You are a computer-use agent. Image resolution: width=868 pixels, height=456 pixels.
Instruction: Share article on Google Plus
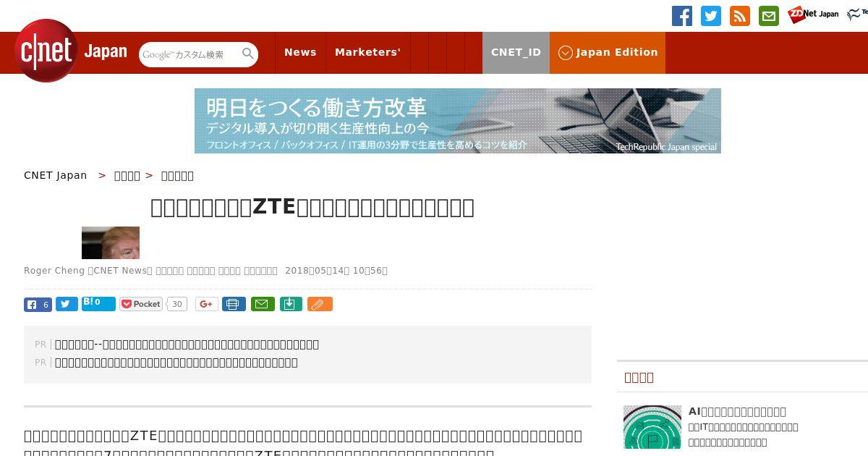206,305
